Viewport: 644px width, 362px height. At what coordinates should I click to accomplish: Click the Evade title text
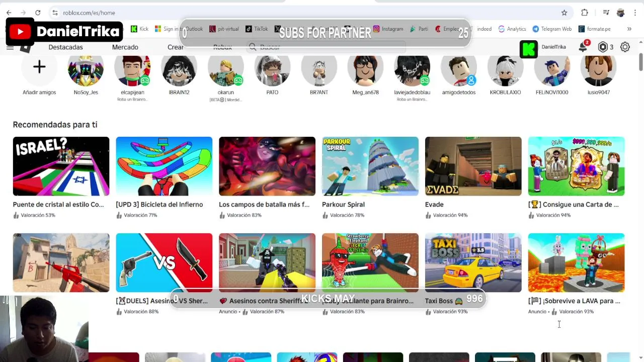[434, 205]
